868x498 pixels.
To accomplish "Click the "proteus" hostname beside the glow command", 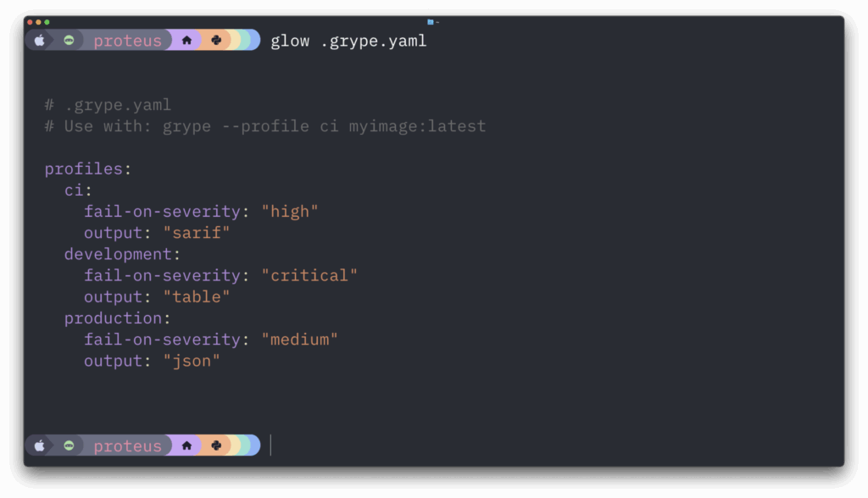I will point(127,41).
